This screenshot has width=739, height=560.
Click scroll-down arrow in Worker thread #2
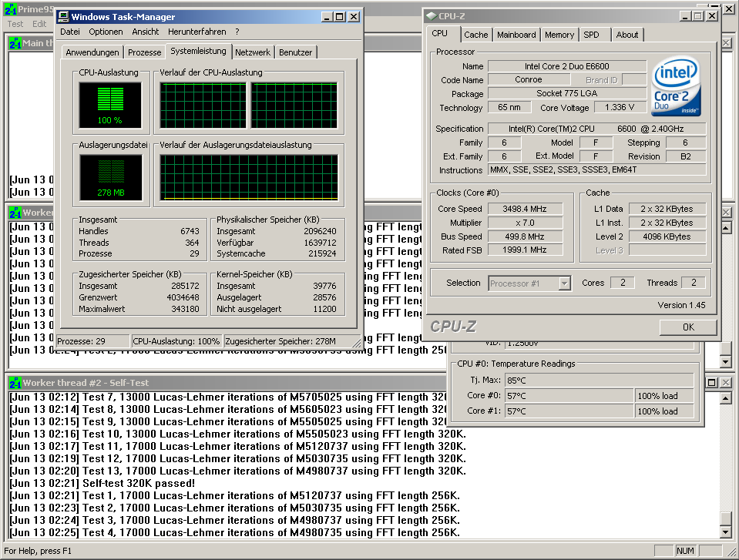tap(725, 532)
